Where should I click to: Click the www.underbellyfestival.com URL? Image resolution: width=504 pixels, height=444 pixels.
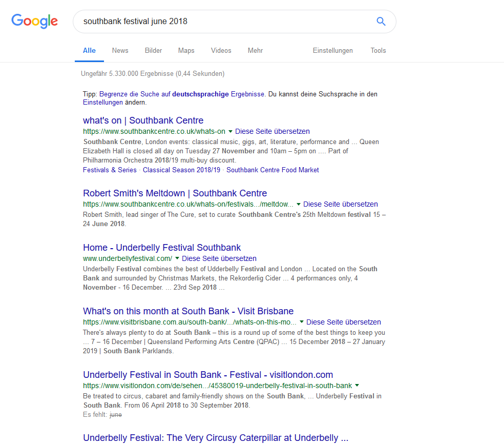pos(128,258)
